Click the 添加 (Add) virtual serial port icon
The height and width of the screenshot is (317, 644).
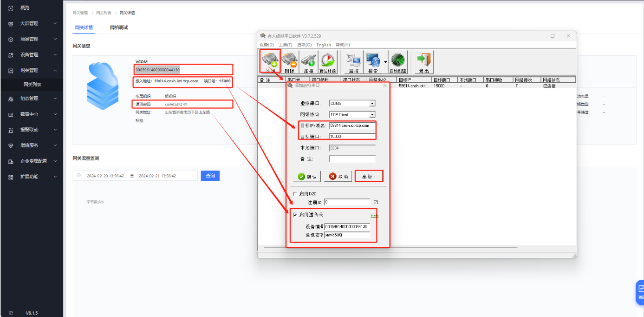click(270, 61)
